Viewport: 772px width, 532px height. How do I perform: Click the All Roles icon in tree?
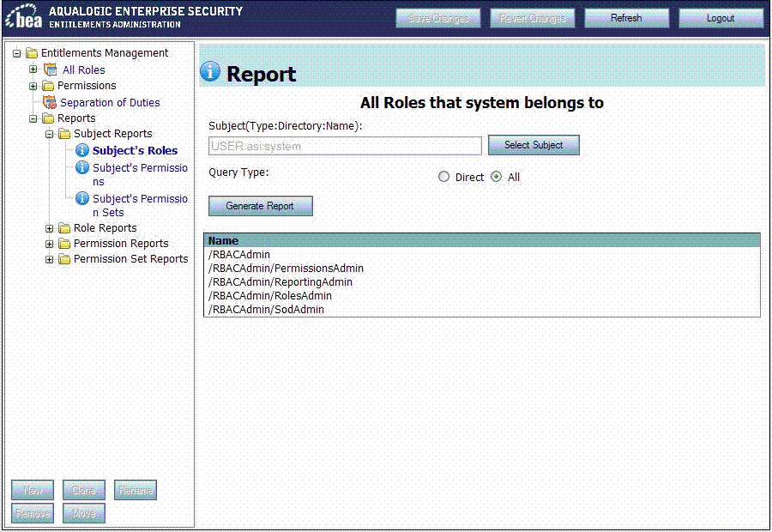51,70
